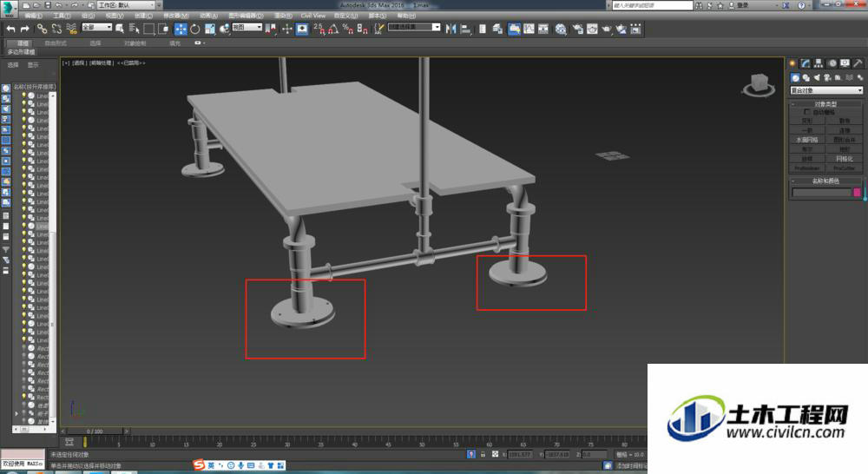
Task: Open the 复合对象 category dropdown
Action: pos(826,90)
